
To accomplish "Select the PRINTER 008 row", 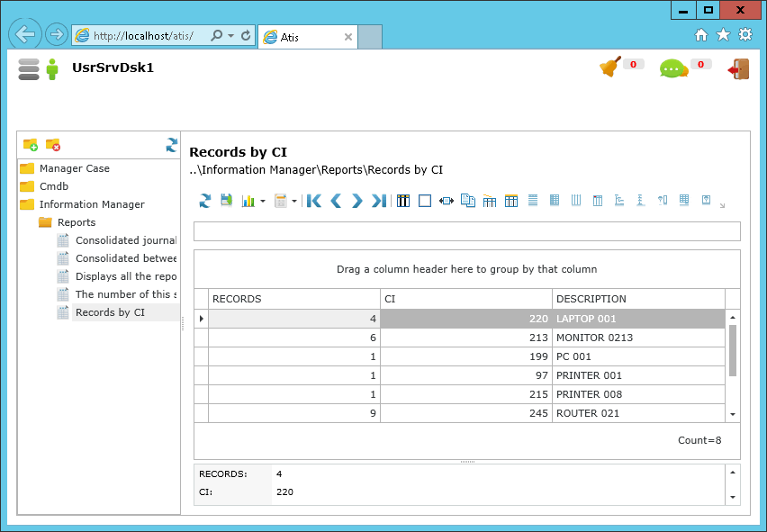I will (460, 394).
